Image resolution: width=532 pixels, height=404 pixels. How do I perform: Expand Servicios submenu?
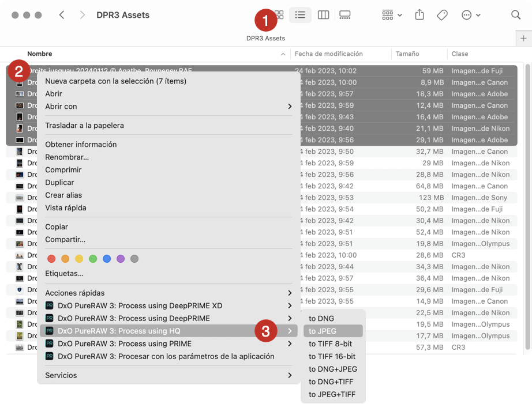[168, 375]
